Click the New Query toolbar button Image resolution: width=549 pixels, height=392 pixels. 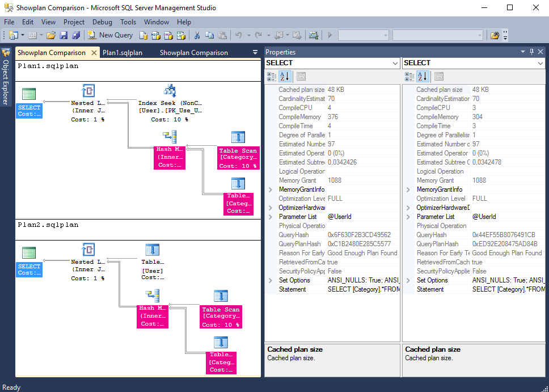(x=111, y=35)
